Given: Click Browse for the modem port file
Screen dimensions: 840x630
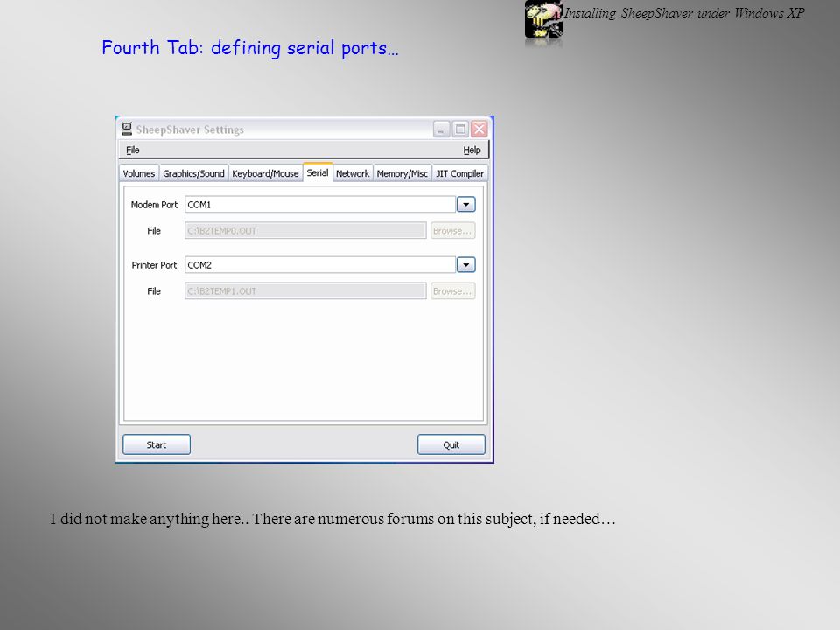Looking at the screenshot, I should point(452,231).
